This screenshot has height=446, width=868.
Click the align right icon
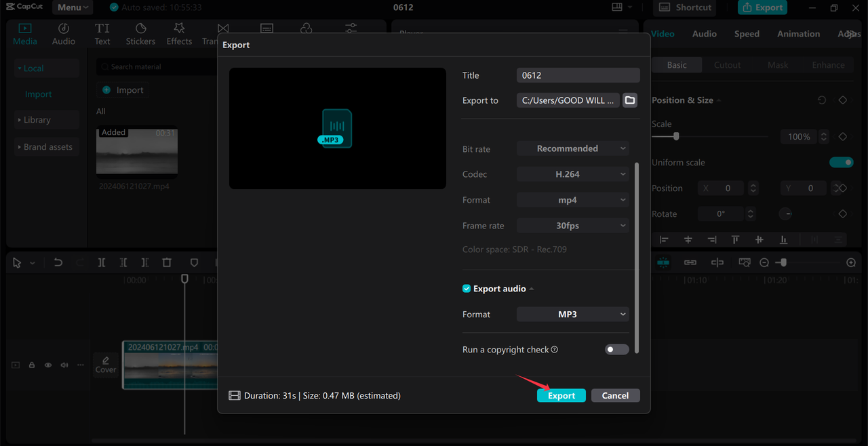click(x=711, y=239)
